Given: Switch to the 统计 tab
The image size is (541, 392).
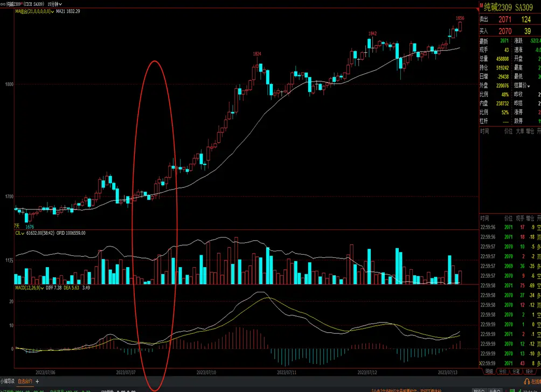Looking at the screenshot, I should click(529, 372).
